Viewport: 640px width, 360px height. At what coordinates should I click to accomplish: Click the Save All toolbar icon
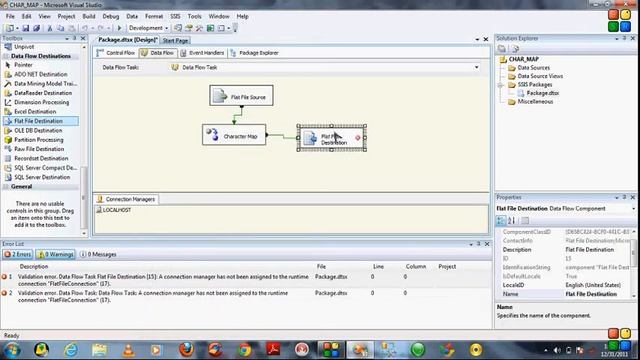[x=36, y=28]
